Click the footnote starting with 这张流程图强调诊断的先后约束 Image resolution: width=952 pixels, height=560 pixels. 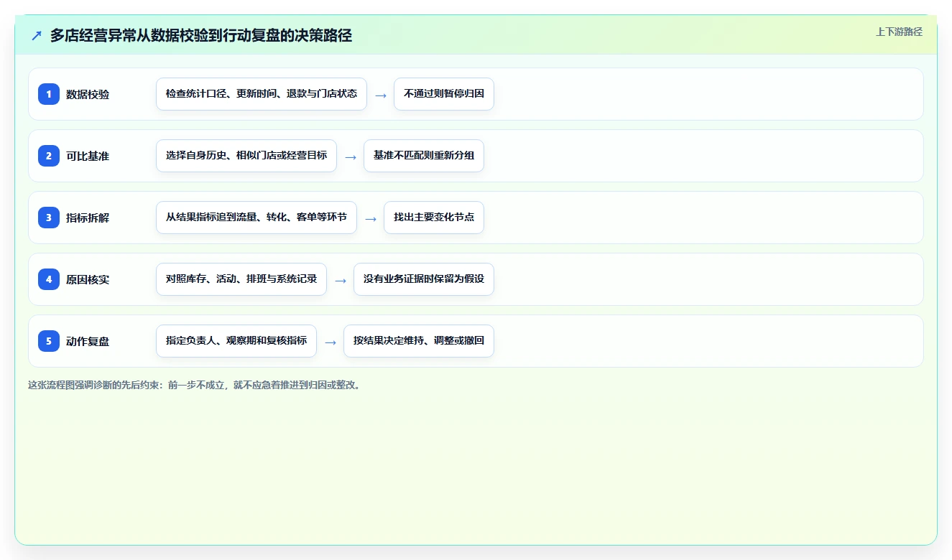[195, 385]
